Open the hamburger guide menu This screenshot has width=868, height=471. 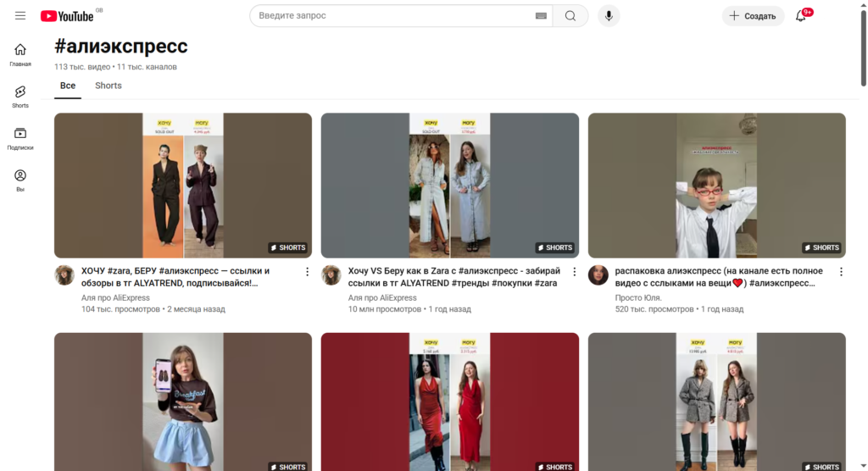click(x=20, y=15)
